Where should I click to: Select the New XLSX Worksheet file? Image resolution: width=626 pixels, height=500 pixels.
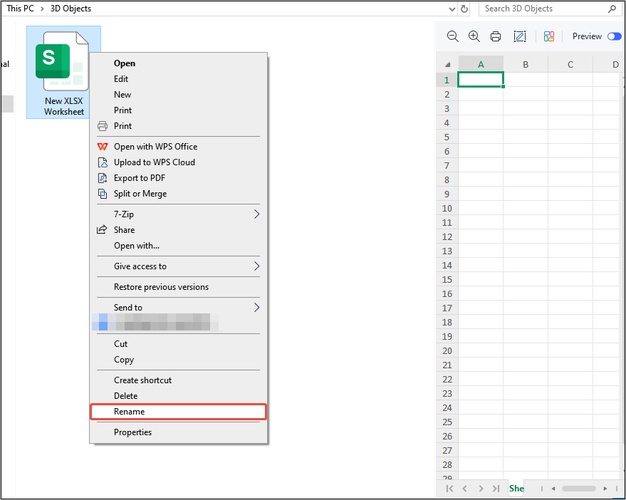click(x=63, y=73)
